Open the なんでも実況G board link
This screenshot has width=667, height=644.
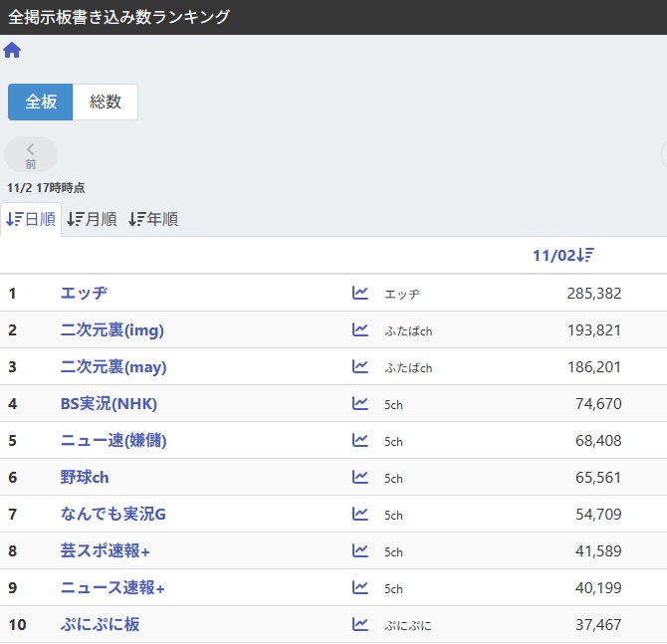click(x=112, y=515)
